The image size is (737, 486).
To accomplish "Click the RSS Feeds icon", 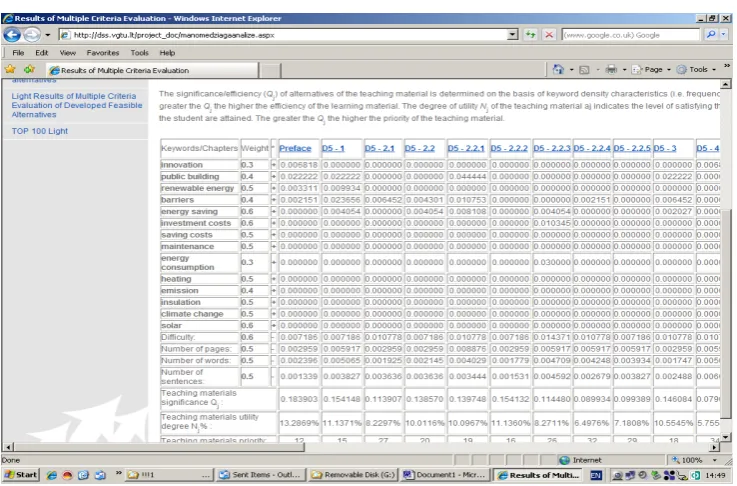I will [x=584, y=70].
